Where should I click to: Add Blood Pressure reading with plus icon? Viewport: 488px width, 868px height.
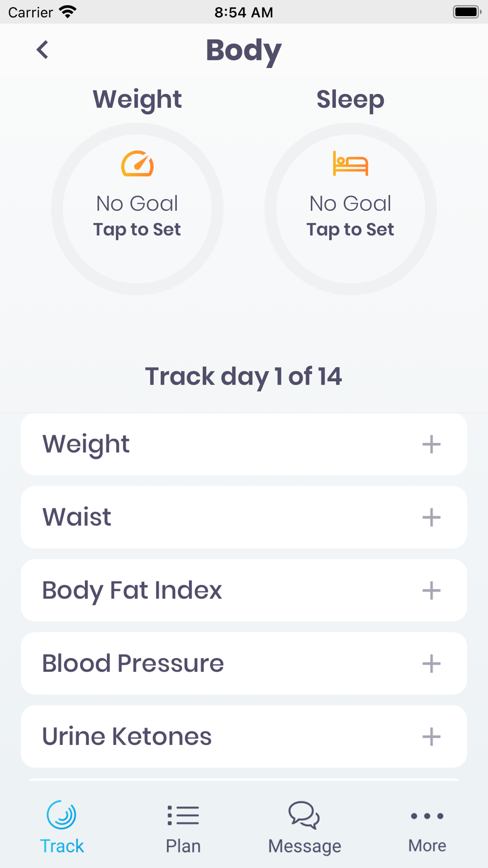click(431, 663)
